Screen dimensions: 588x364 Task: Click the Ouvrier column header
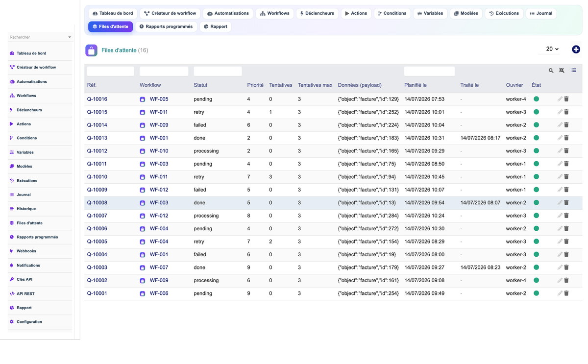pyautogui.click(x=514, y=85)
